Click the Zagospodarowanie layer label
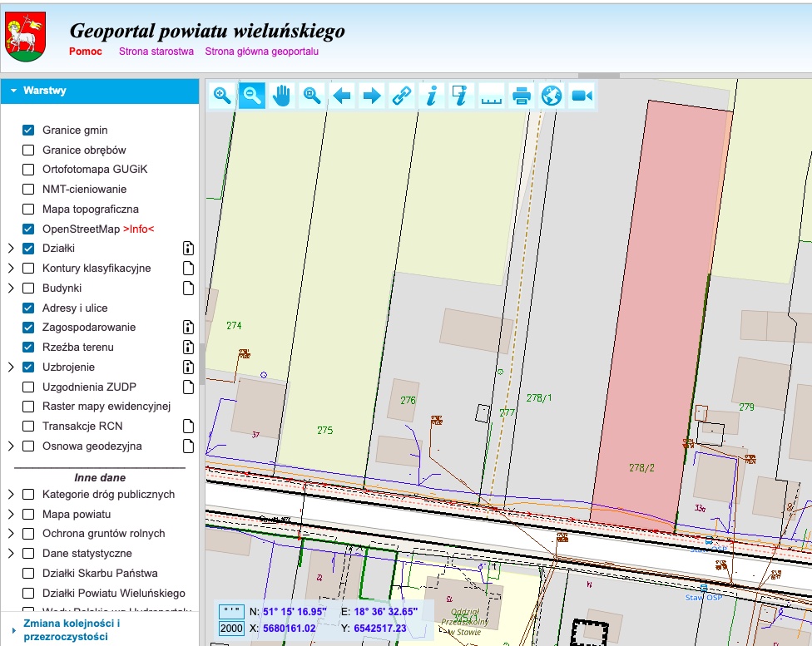The height and width of the screenshot is (646, 812). coord(89,327)
